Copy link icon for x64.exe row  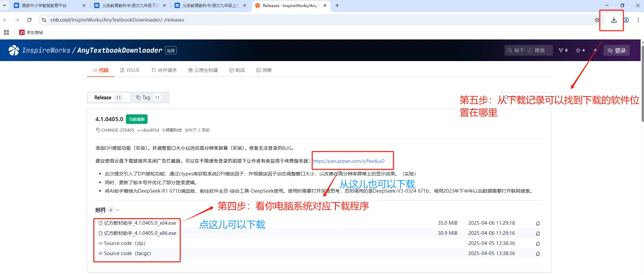coord(538,223)
